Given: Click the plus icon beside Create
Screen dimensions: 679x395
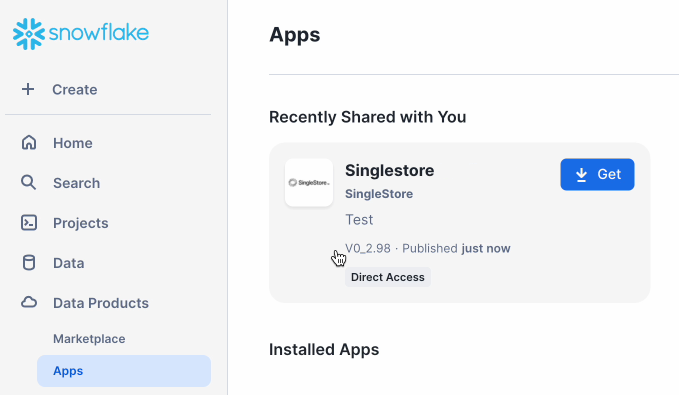Looking at the screenshot, I should coord(28,89).
